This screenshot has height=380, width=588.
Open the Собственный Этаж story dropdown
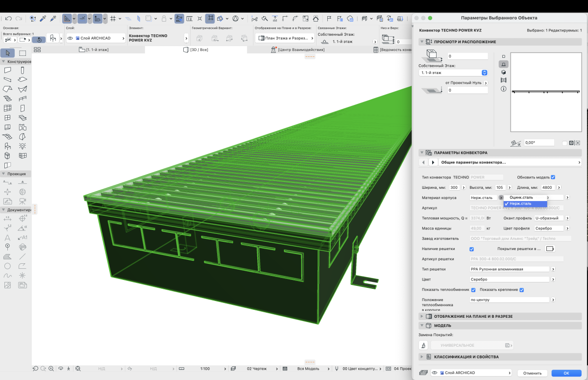point(453,73)
